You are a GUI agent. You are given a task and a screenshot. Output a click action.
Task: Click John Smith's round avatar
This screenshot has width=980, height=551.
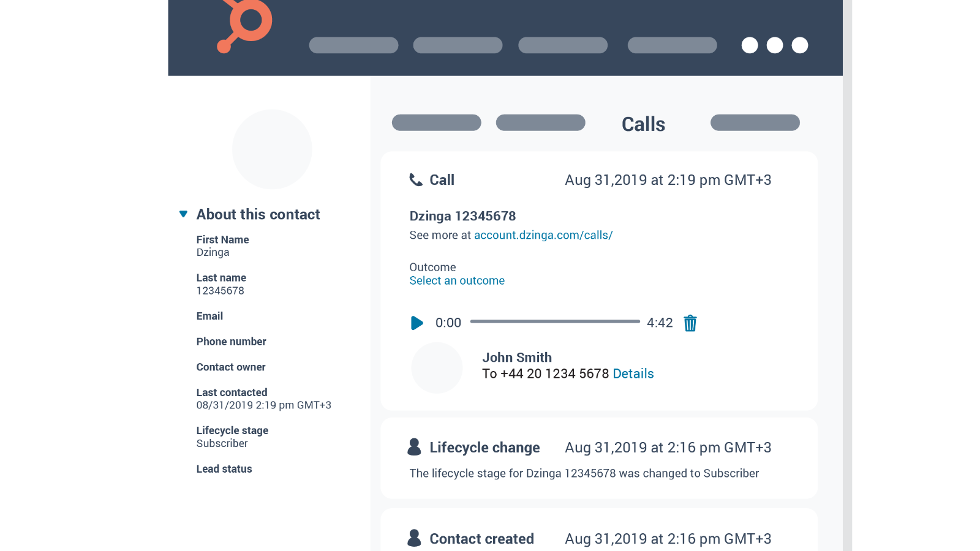[x=437, y=367]
